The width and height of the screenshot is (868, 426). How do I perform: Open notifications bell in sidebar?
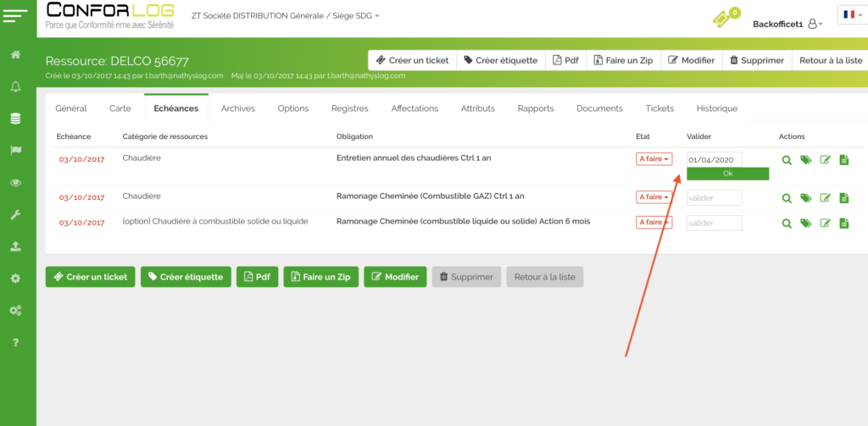[15, 86]
